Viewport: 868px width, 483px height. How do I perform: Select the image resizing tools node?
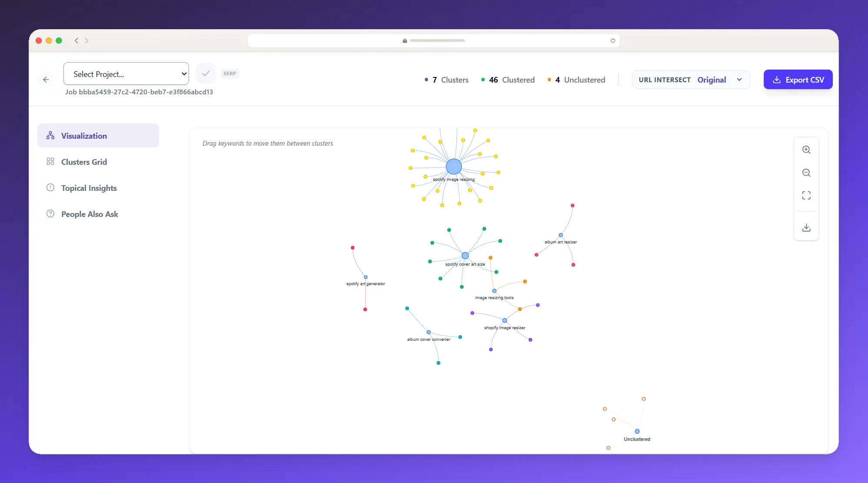click(494, 291)
